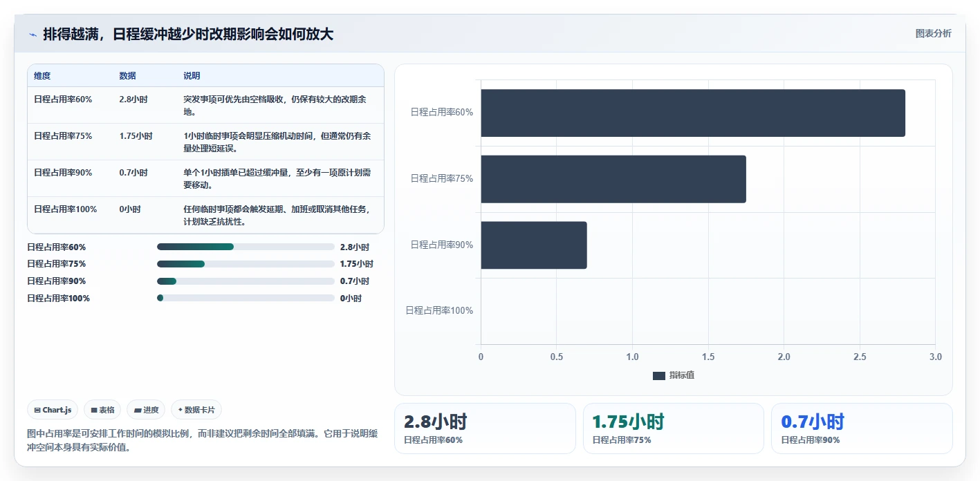The height and width of the screenshot is (481, 980).
Task: Click the 日程占用率60% label beside its progress bar
Action: 57,247
